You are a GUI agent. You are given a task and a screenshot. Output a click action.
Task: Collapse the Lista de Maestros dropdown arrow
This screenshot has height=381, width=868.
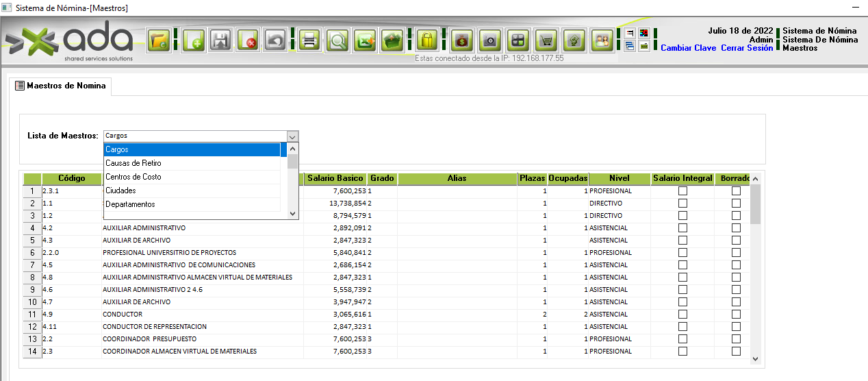coord(293,136)
